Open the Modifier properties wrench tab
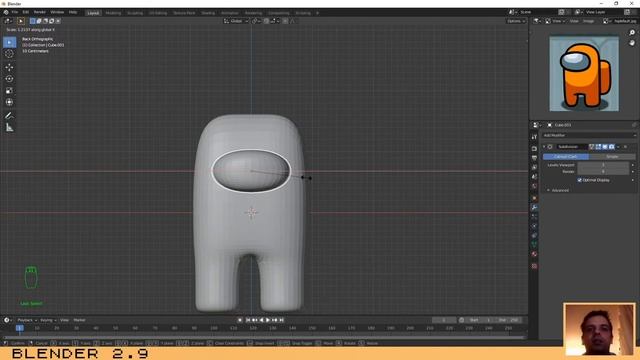Screen dimensions: 640x360 click(534, 208)
